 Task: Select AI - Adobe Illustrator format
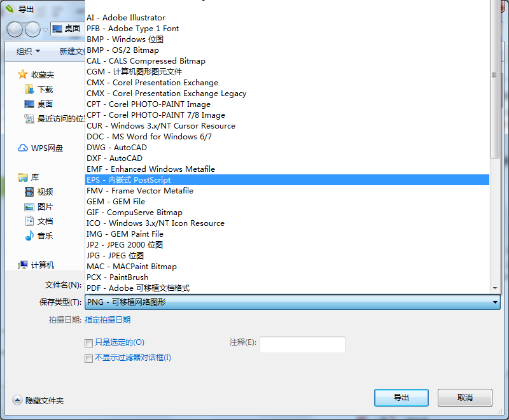coord(288,18)
